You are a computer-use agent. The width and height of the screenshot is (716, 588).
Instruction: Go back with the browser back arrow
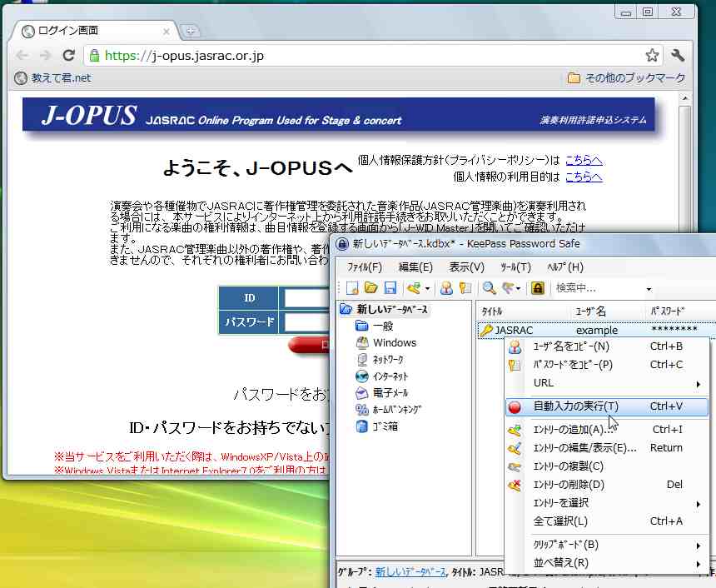pos(22,56)
